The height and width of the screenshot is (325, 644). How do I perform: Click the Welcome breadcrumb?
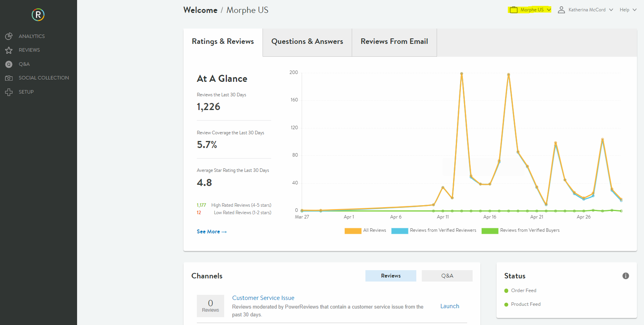click(200, 10)
